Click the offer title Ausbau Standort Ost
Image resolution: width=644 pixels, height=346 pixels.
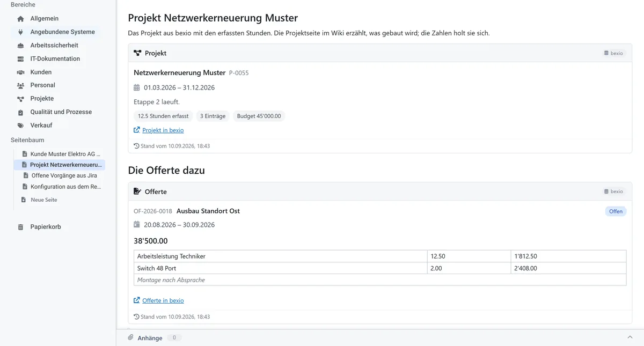tap(208, 211)
